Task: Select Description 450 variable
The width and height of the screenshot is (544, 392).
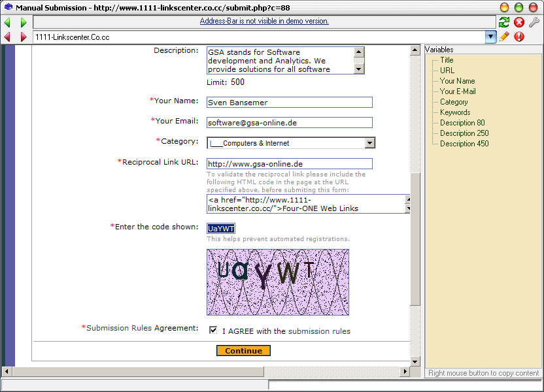Action: (x=464, y=143)
